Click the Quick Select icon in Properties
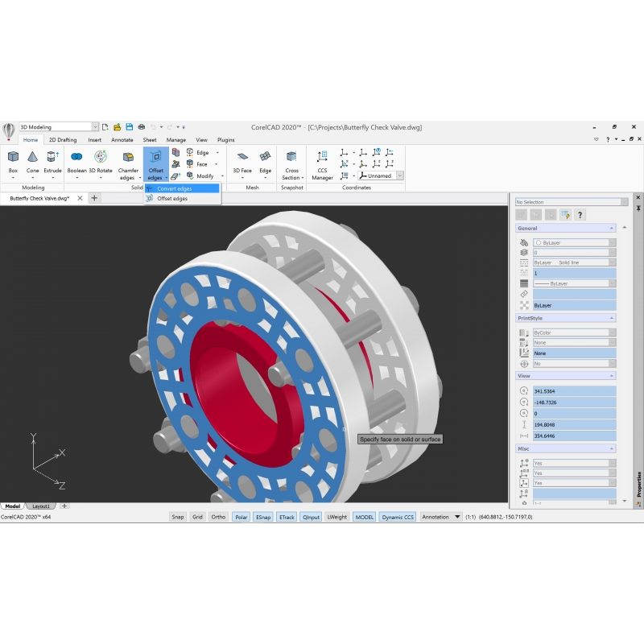This screenshot has height=644, width=644. (x=565, y=215)
